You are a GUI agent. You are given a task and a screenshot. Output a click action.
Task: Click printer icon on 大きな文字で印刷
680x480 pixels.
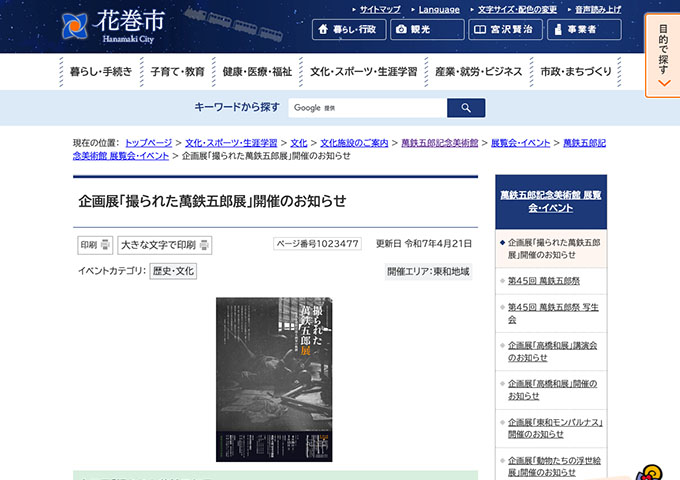[204, 245]
